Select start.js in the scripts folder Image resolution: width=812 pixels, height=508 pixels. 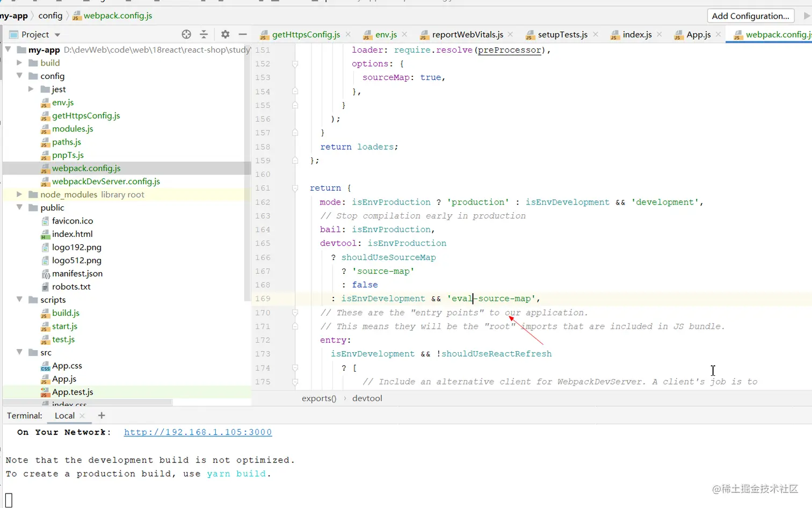point(64,326)
